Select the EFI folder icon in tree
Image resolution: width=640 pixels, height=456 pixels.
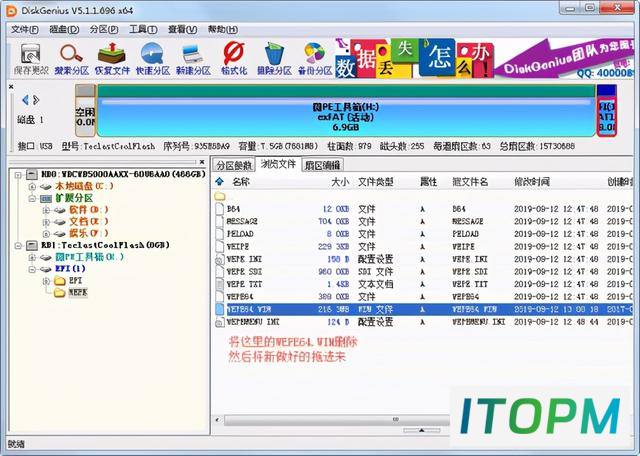[60, 280]
